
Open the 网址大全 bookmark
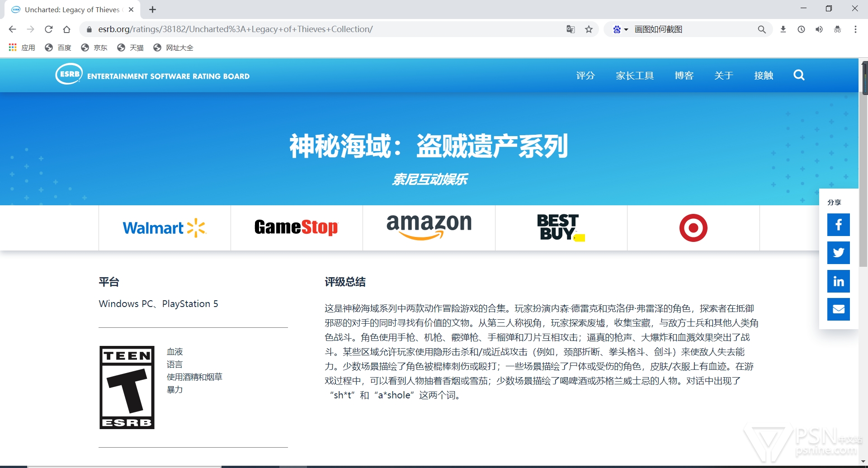[173, 47]
